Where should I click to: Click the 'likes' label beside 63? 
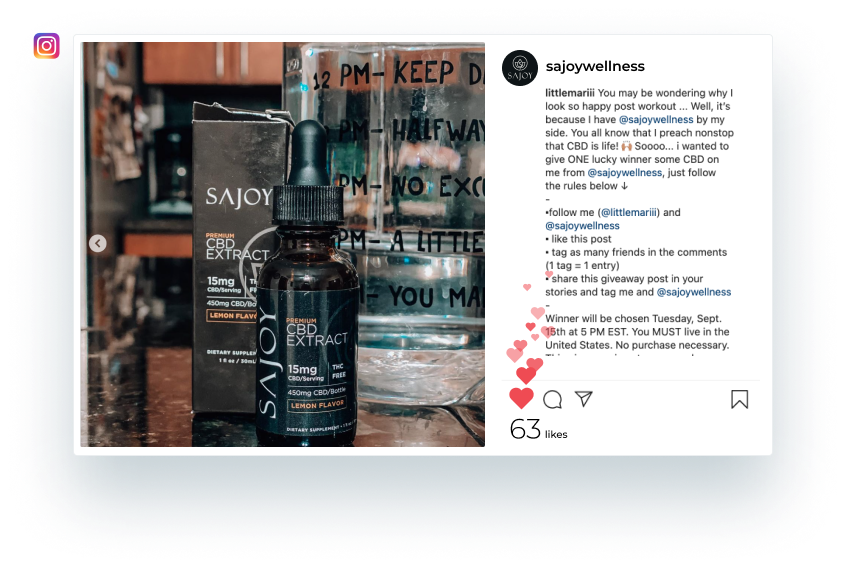[556, 434]
